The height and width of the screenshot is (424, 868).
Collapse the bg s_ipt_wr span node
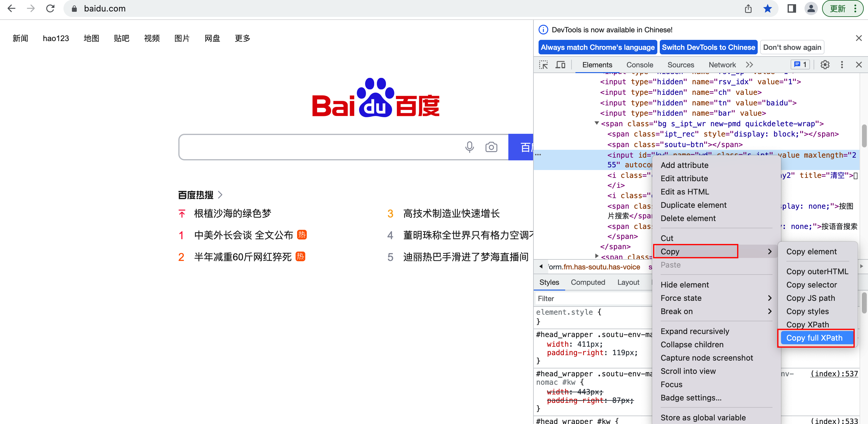point(597,123)
